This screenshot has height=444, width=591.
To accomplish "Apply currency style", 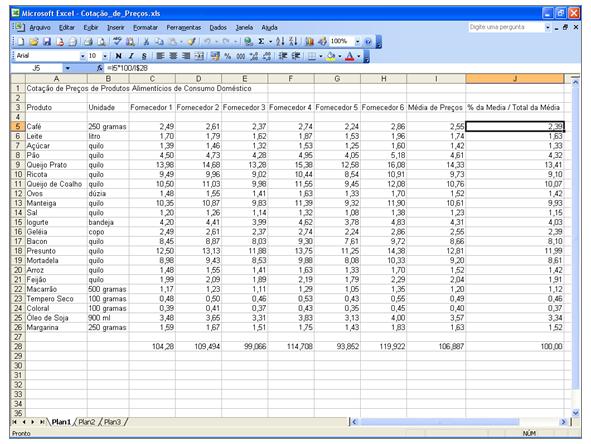I will 215,56.
